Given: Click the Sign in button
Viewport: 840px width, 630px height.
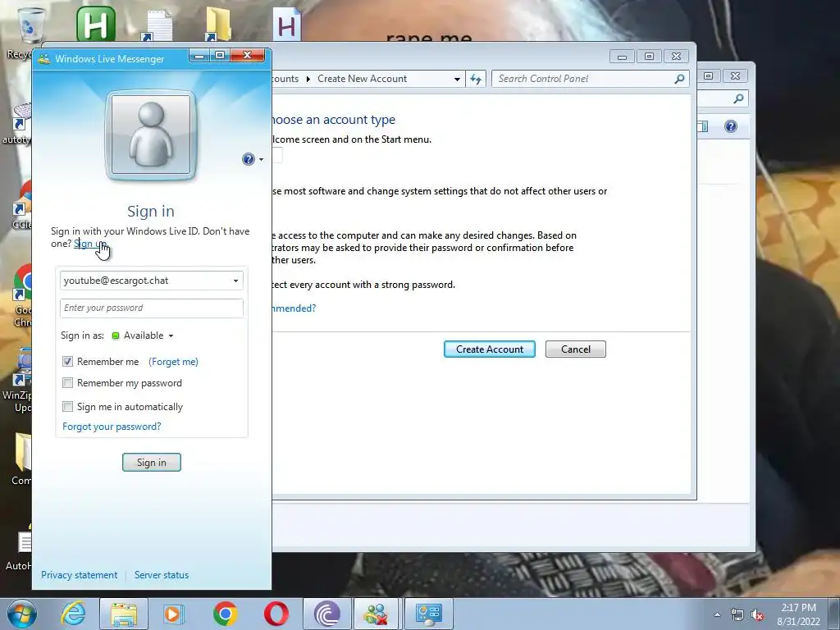Looking at the screenshot, I should tap(152, 463).
